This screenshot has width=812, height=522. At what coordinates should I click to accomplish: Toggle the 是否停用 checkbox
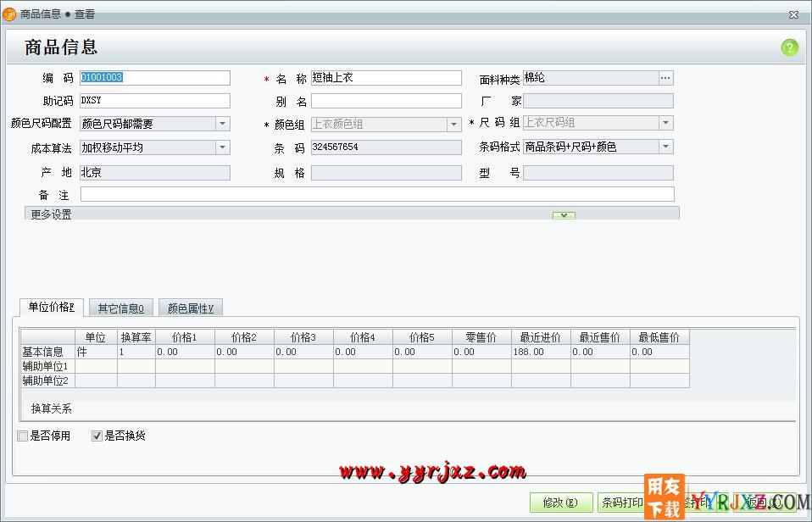[23, 436]
